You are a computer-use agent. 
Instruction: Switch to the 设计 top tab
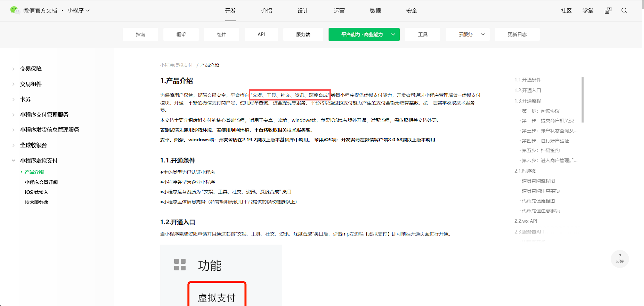click(x=303, y=11)
